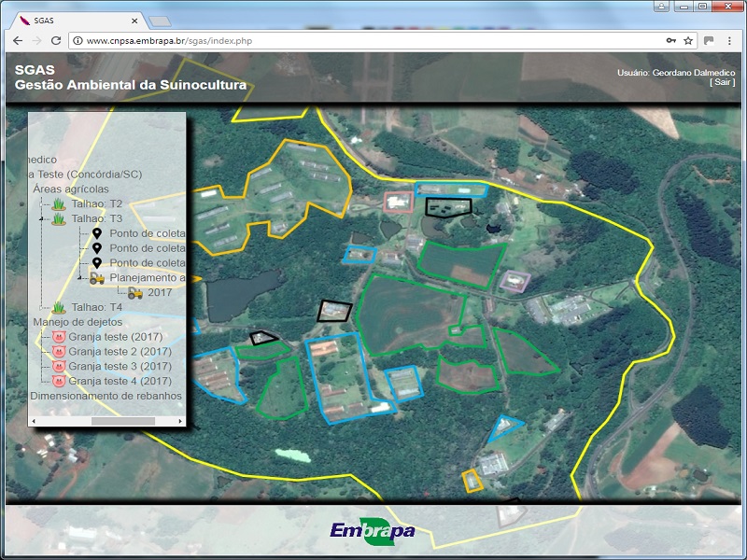The image size is (747, 560).
Task: Open Dimensionamento de rebanhos in the tree
Action: 106,396
